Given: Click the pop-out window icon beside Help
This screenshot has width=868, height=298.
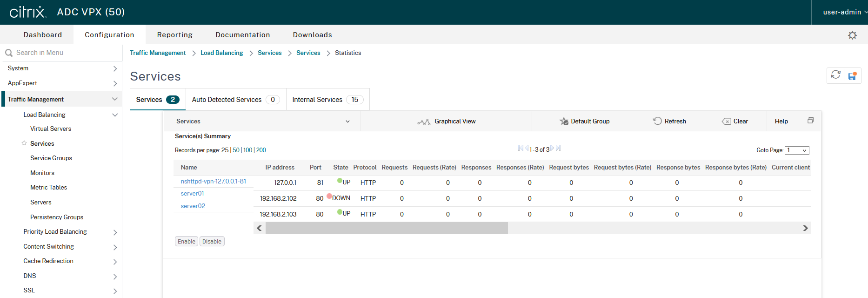Looking at the screenshot, I should 810,121.
